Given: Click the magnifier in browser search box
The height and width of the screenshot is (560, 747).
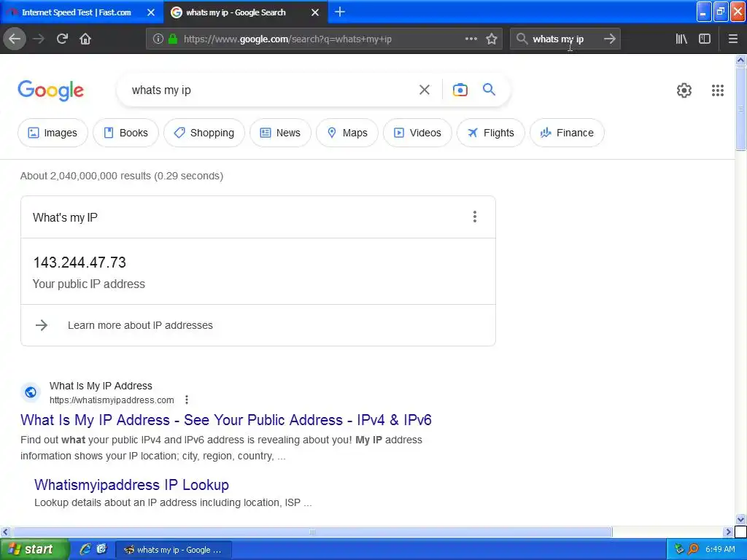Looking at the screenshot, I should [x=522, y=39].
